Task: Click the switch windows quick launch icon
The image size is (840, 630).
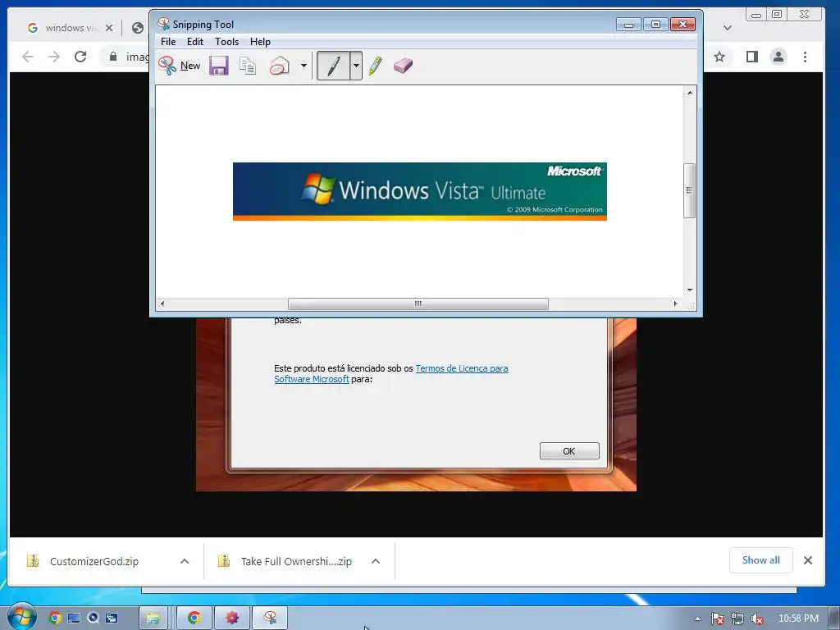Action: coord(112,619)
